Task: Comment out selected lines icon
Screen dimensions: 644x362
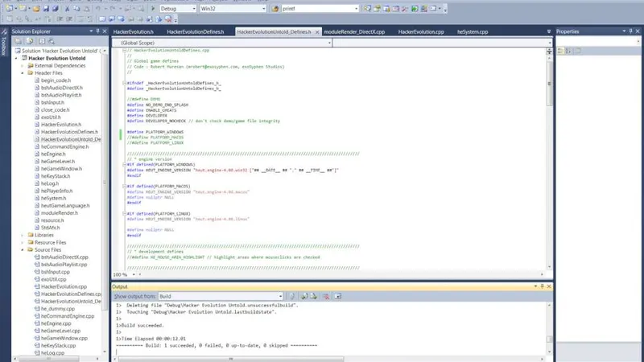Action: (x=81, y=19)
